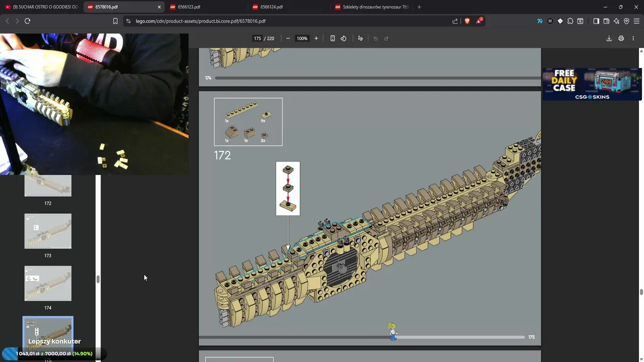Image resolution: width=644 pixels, height=362 pixels.
Task: Print the PDF document
Action: click(621, 38)
